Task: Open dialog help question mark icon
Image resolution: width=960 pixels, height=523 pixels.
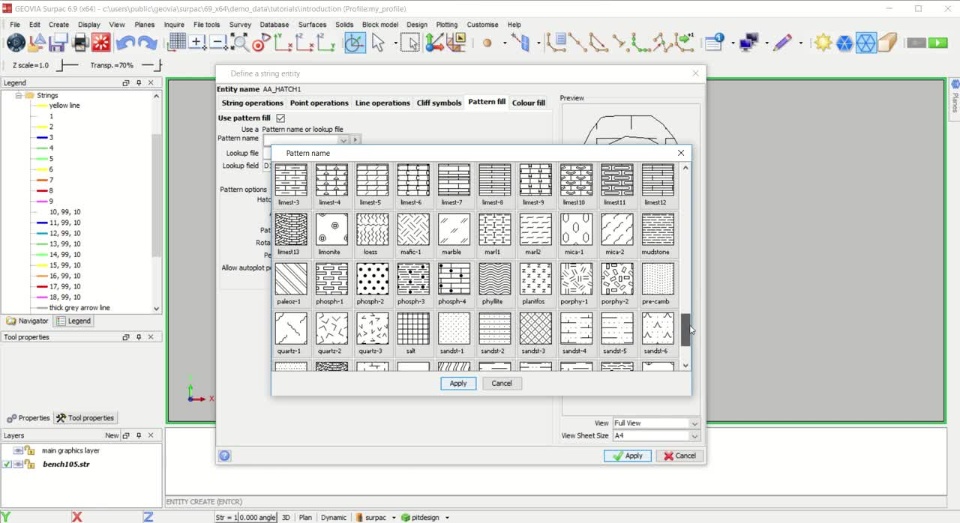Action: click(225, 456)
